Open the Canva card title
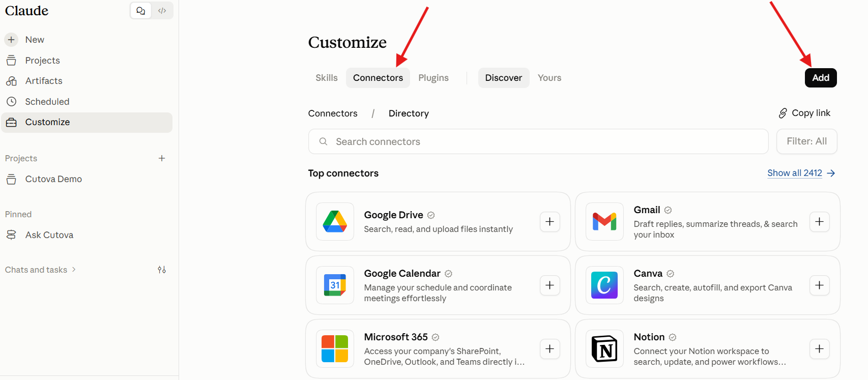Screen dimensions: 868x380 point(648,274)
